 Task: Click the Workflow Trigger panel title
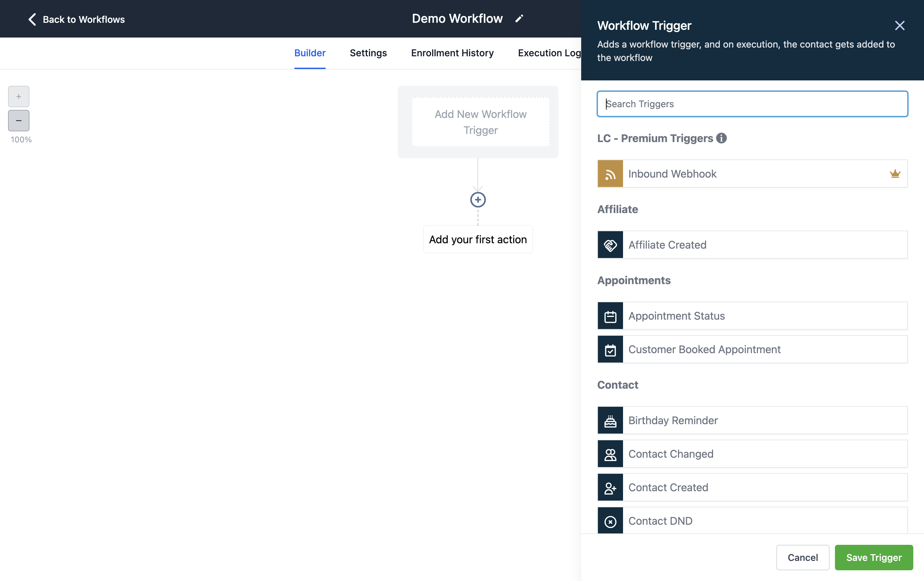coord(644,25)
